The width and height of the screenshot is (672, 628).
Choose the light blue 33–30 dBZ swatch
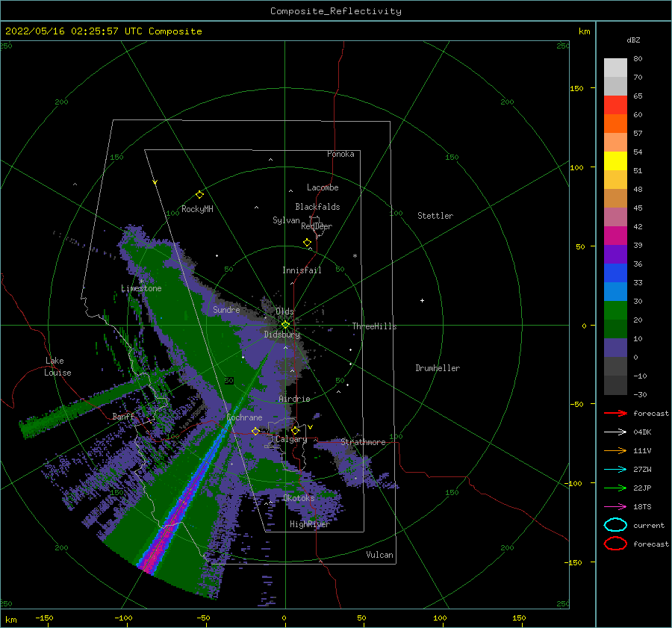615,291
